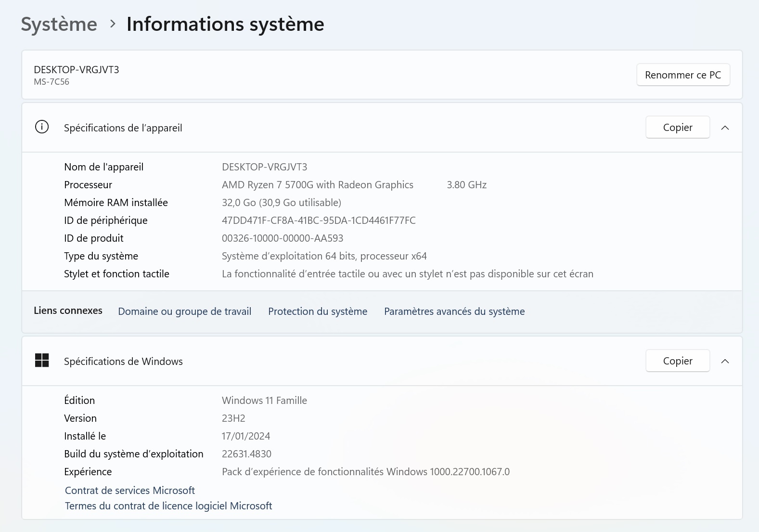Click the Type du système label

101,256
